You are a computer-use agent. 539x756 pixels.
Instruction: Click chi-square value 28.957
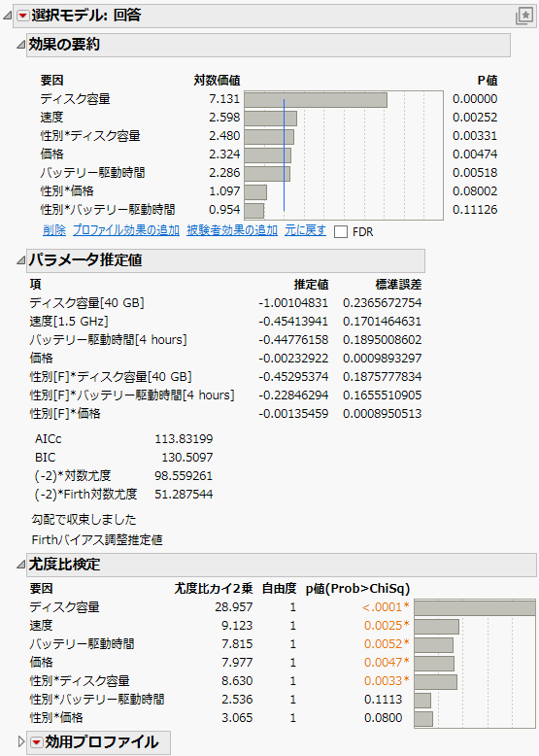tap(234, 607)
